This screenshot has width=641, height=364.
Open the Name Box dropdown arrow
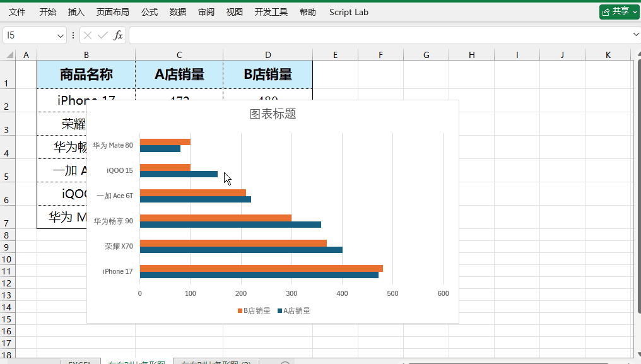tap(61, 36)
